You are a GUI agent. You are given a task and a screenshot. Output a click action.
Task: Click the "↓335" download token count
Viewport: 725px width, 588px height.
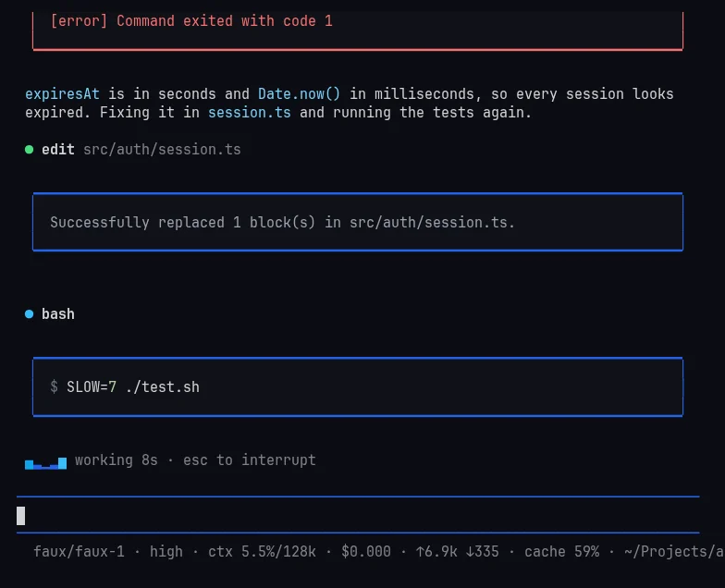pyautogui.click(x=483, y=552)
